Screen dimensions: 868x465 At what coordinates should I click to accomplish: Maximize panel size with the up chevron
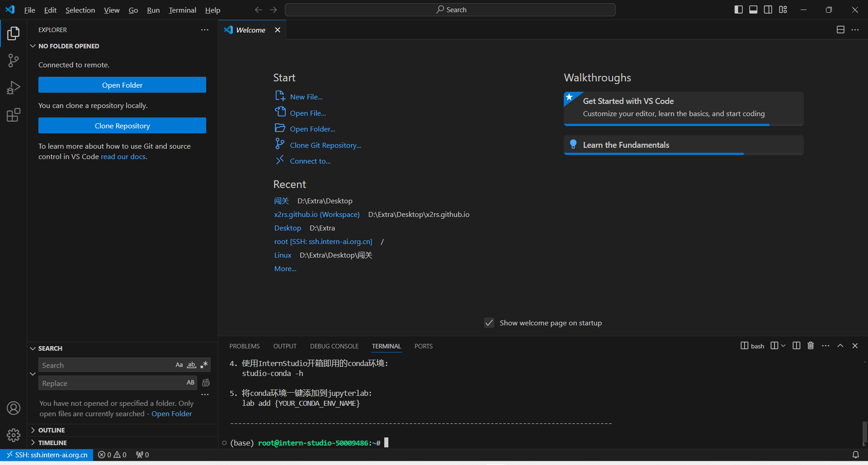pyautogui.click(x=840, y=346)
